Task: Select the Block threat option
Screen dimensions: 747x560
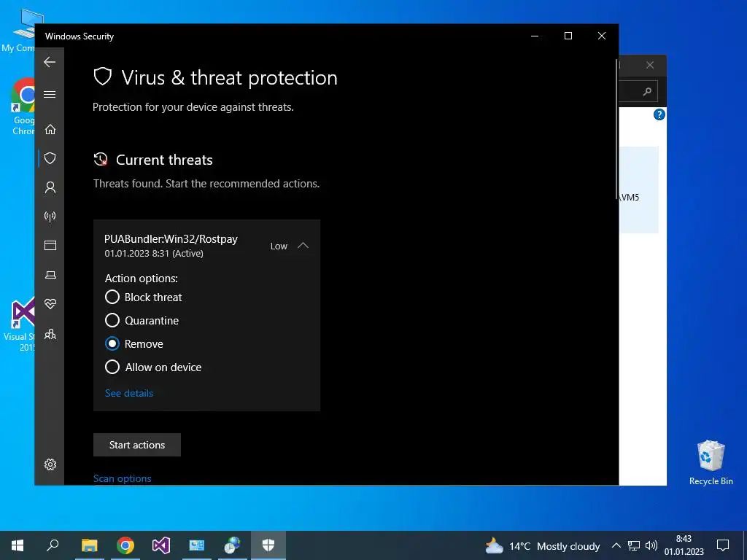Action: [144, 297]
